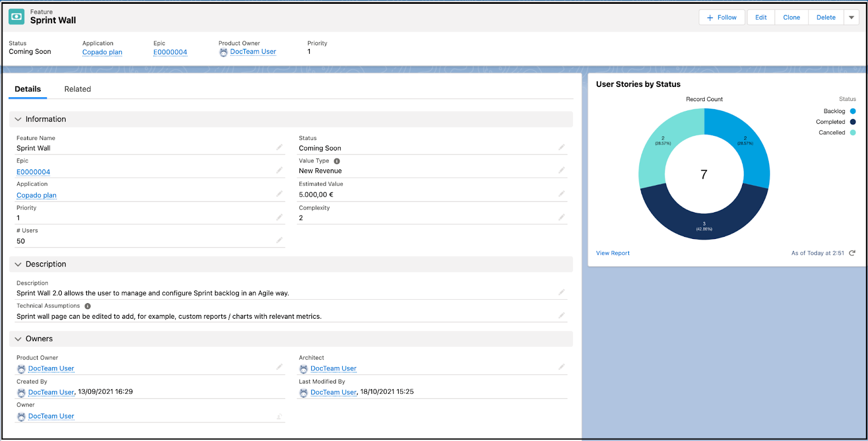Click the info icon next to Value Type
This screenshot has height=441, width=868.
pyautogui.click(x=337, y=161)
